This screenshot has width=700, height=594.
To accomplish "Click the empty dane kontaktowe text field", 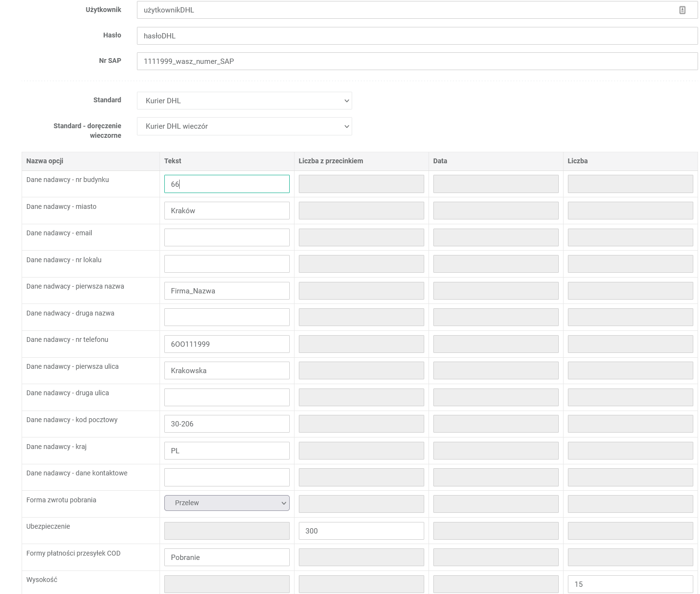I will point(227,477).
